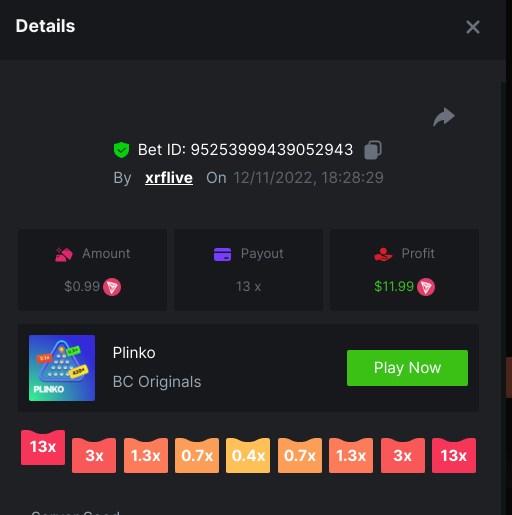Select the yellow 0.4x multiplier slot
512x515 pixels.
click(248, 455)
